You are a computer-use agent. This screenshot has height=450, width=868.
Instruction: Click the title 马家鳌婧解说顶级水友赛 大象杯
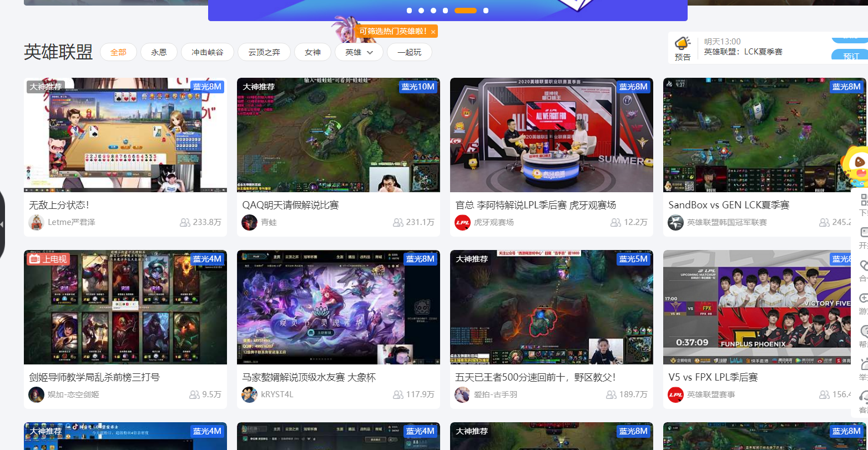coord(309,377)
